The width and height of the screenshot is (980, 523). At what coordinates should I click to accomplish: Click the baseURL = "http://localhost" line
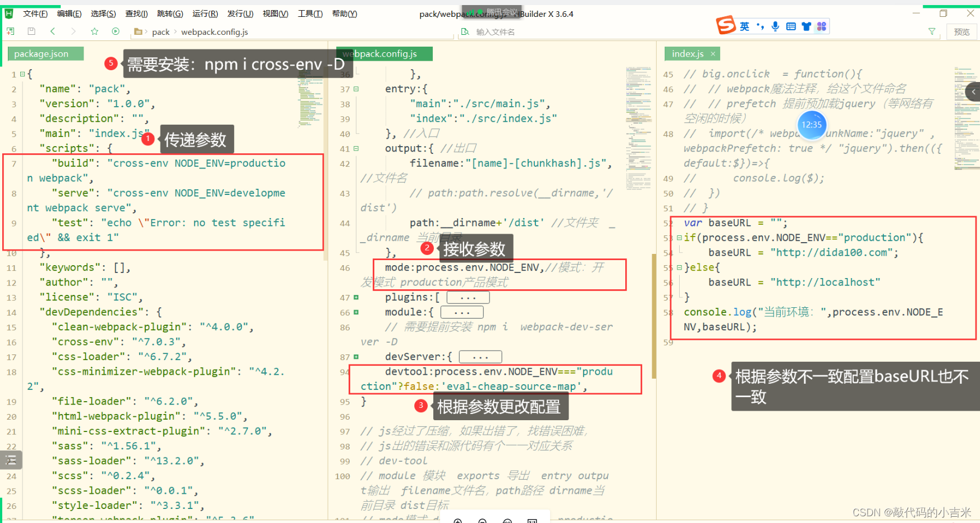coord(794,282)
